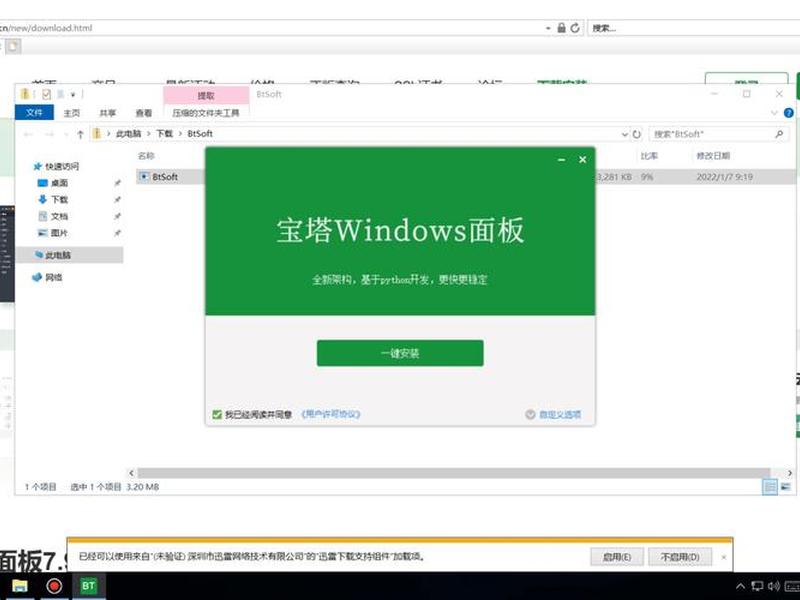Switch to large icons view layout
800x600 pixels.
point(786,487)
